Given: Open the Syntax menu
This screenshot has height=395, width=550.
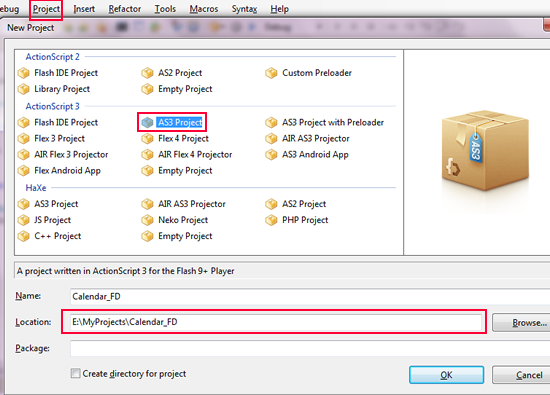Looking at the screenshot, I should click(244, 9).
